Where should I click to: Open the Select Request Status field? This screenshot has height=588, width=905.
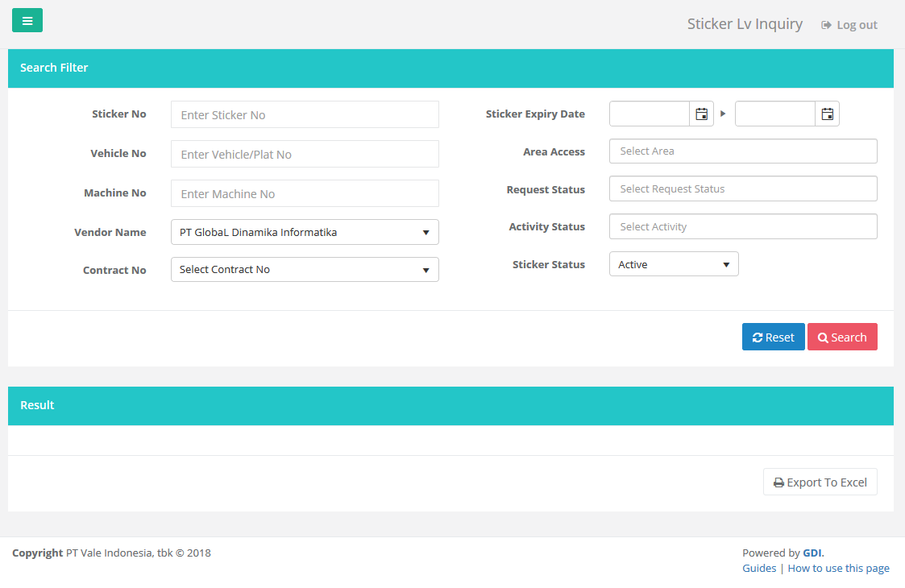743,189
